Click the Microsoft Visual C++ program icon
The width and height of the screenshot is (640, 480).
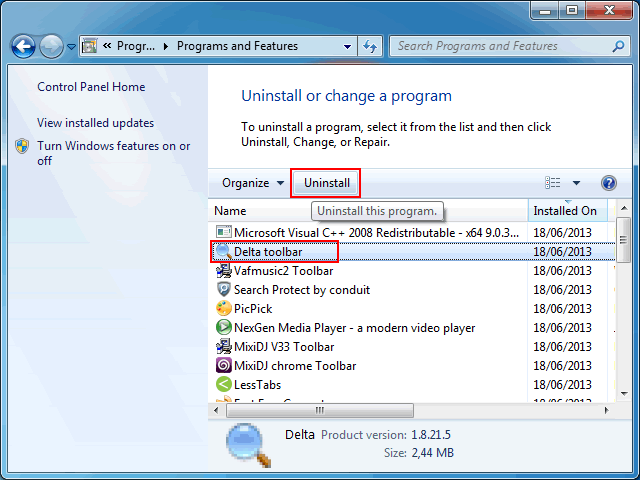(223, 233)
